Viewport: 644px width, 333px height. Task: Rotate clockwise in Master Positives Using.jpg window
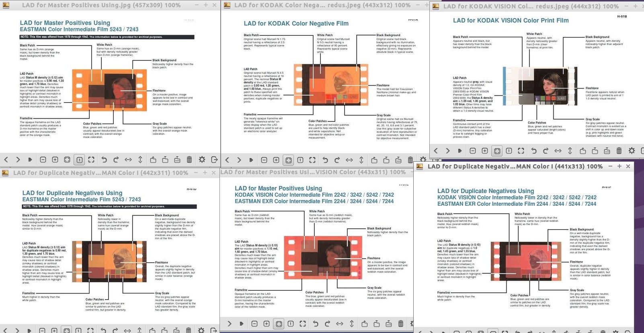click(x=116, y=160)
